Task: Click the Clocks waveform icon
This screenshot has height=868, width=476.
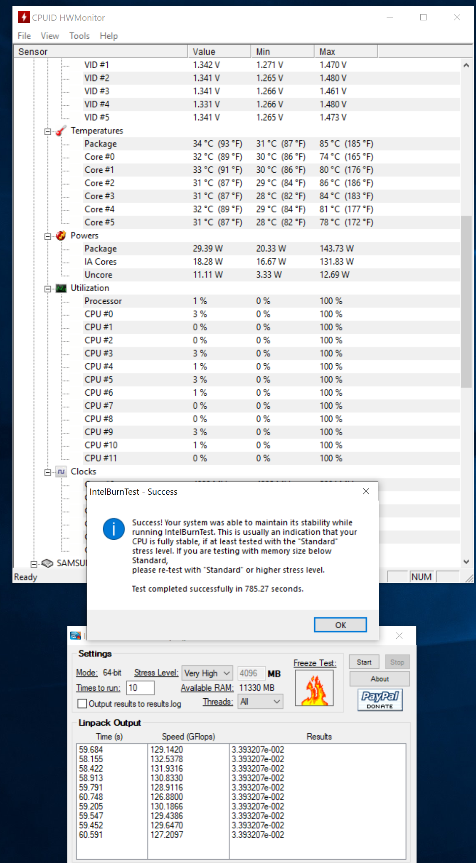Action: pyautogui.click(x=61, y=471)
